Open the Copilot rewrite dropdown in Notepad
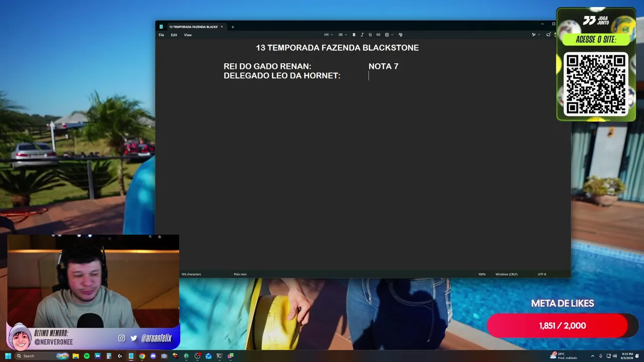644x362 pixels. (536, 35)
